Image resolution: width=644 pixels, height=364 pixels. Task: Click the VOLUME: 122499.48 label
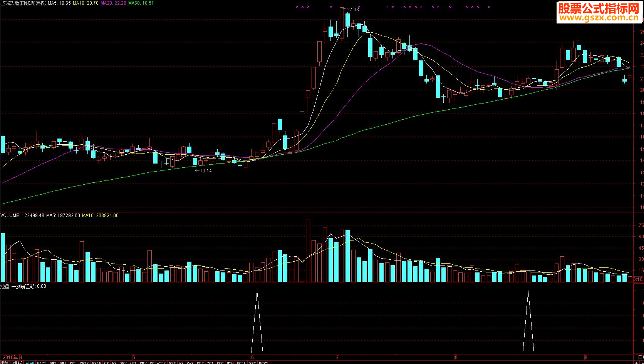[22, 215]
